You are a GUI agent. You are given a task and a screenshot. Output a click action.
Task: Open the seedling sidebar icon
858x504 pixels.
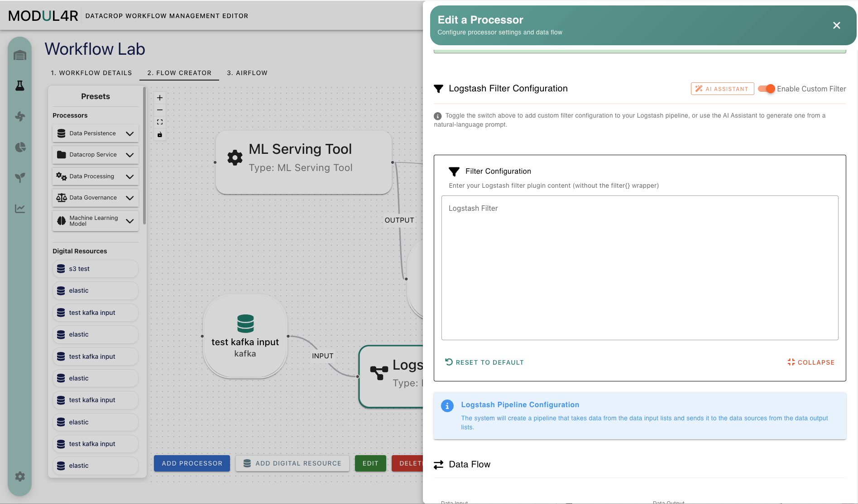[x=20, y=177]
